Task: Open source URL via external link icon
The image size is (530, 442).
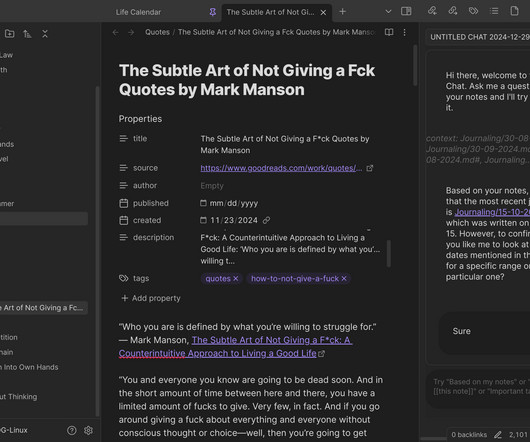Action: (370, 168)
